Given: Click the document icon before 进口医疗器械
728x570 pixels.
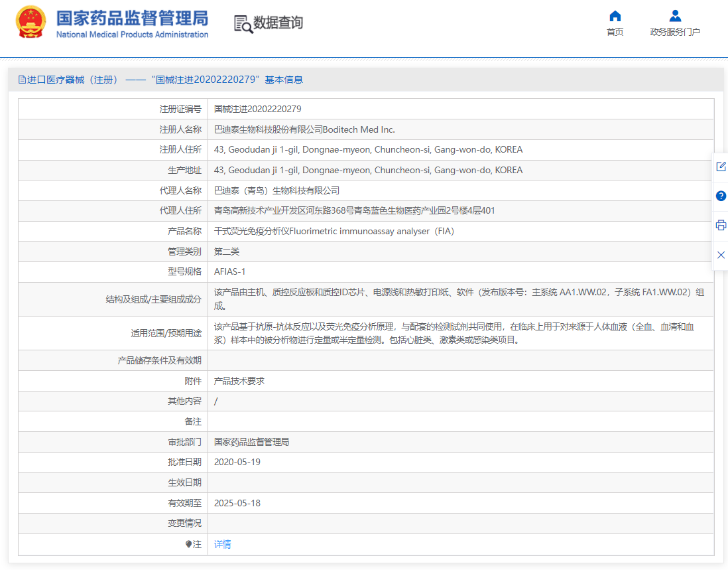Looking at the screenshot, I should tap(22, 80).
